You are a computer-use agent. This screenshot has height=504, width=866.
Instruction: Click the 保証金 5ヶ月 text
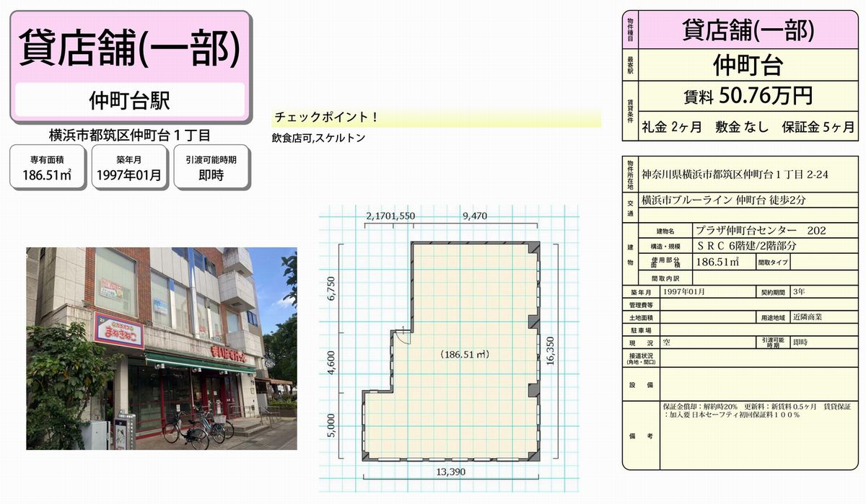click(x=818, y=128)
